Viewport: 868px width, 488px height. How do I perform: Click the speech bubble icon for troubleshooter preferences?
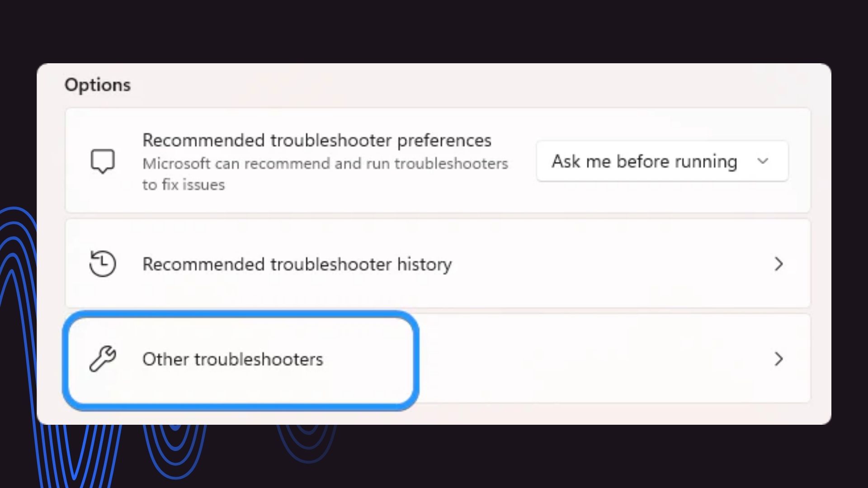(103, 161)
